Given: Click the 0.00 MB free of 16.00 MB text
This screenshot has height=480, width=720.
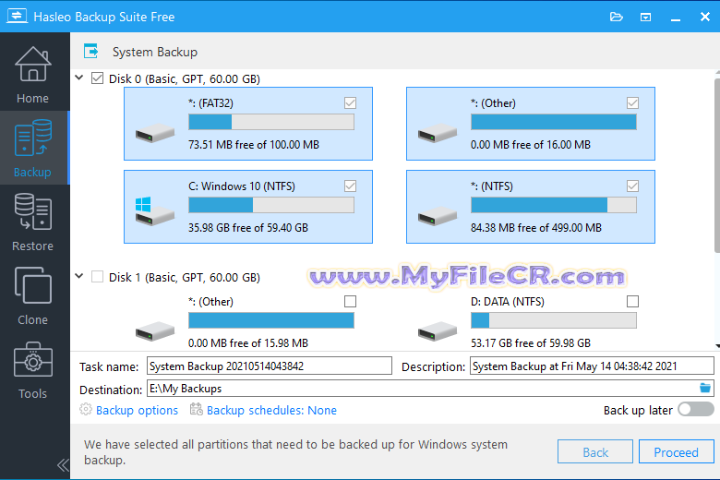Looking at the screenshot, I should [530, 145].
